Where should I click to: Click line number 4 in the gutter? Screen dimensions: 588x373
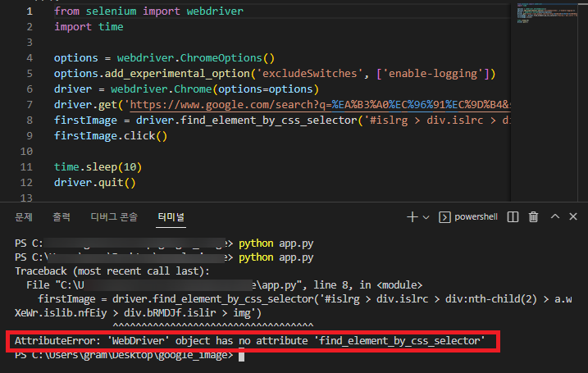click(x=30, y=58)
